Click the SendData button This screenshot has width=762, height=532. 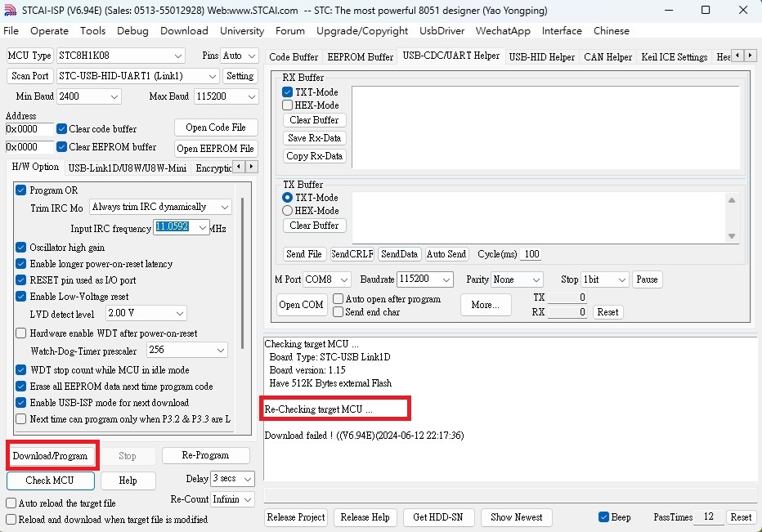(400, 254)
